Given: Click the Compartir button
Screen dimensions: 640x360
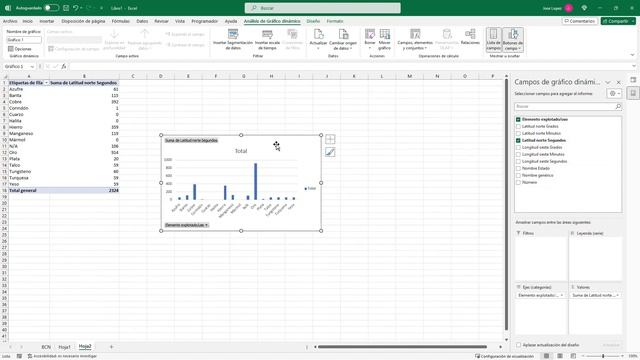Looking at the screenshot, I should coord(618,21).
